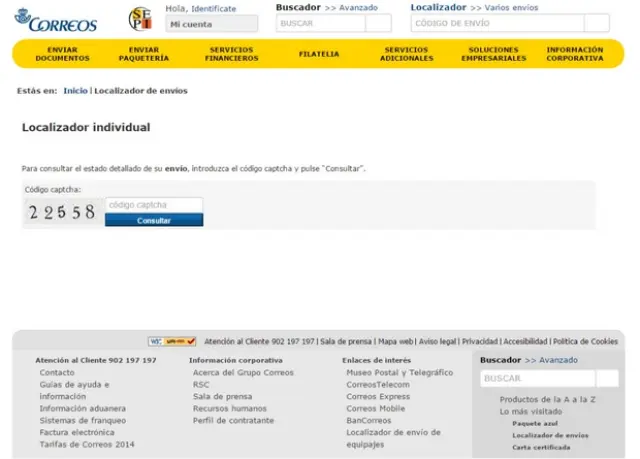Screen dimensions: 640x459
Task: Open Enviar Documentos menu
Action: (62, 54)
